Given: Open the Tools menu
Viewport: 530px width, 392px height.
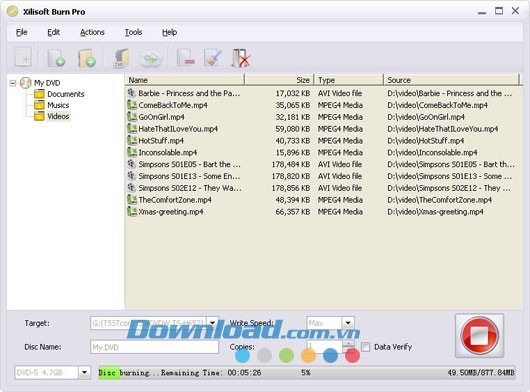Looking at the screenshot, I should tap(133, 32).
